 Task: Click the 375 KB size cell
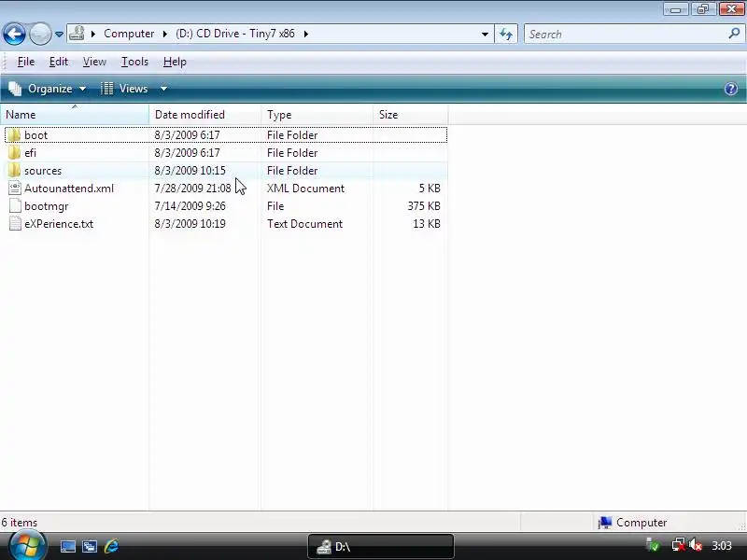pyautogui.click(x=424, y=205)
